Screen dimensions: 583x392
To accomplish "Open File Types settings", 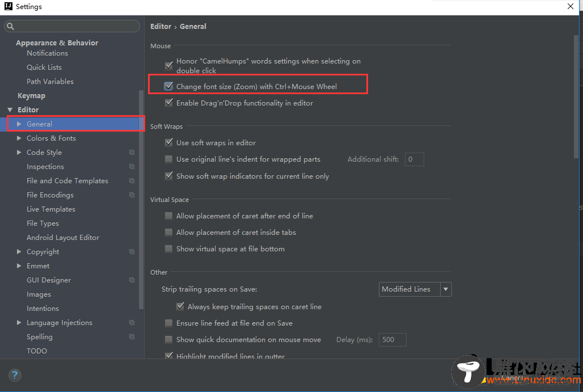I will pos(43,223).
